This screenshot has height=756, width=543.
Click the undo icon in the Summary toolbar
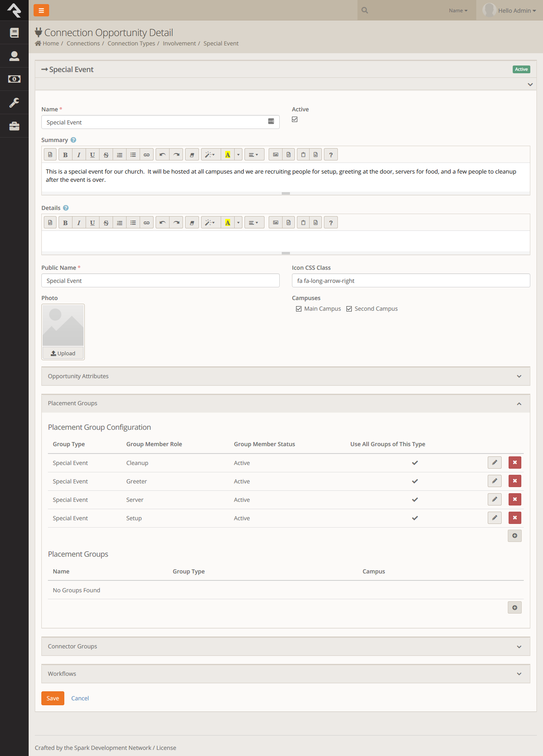(163, 155)
